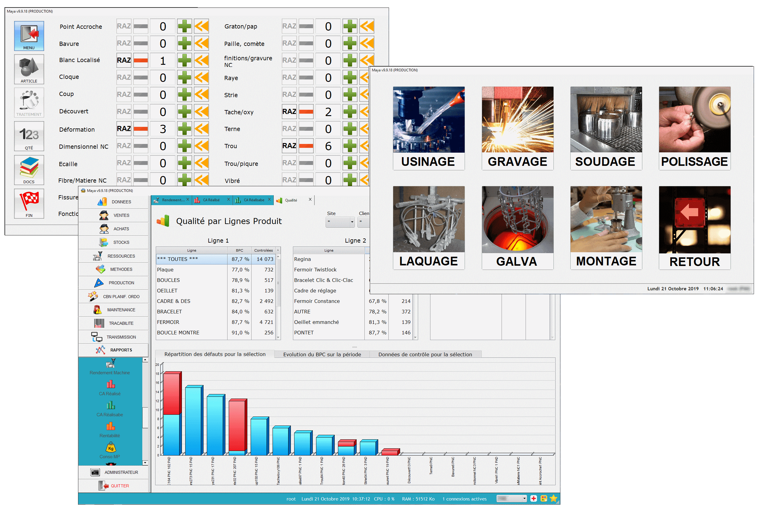Open the USINAGE workshop tile

tap(428, 128)
